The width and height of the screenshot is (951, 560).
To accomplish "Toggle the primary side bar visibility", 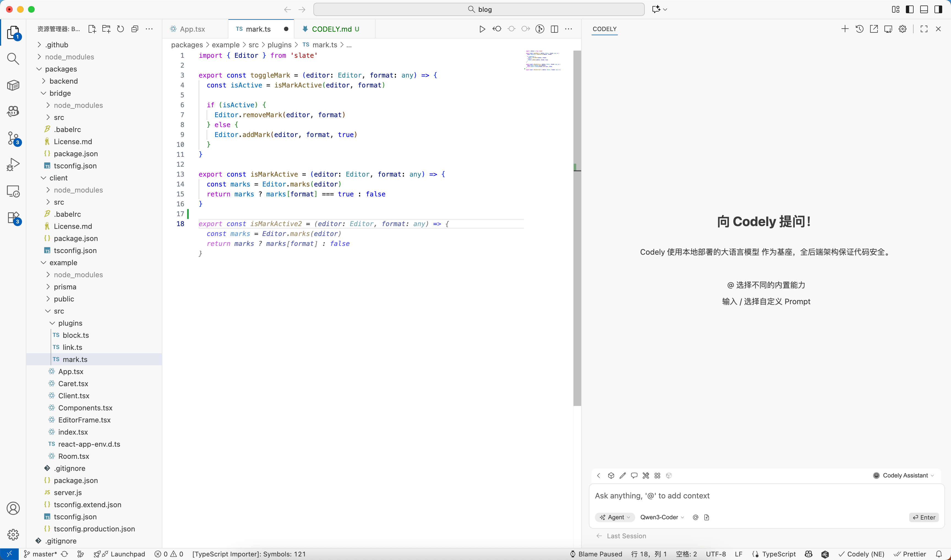I will coord(909,9).
